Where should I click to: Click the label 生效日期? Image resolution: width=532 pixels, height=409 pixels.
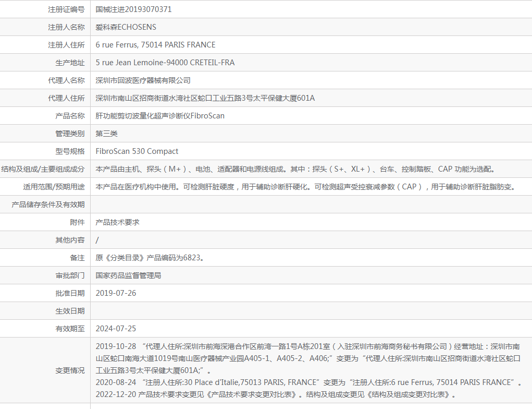click(x=70, y=311)
